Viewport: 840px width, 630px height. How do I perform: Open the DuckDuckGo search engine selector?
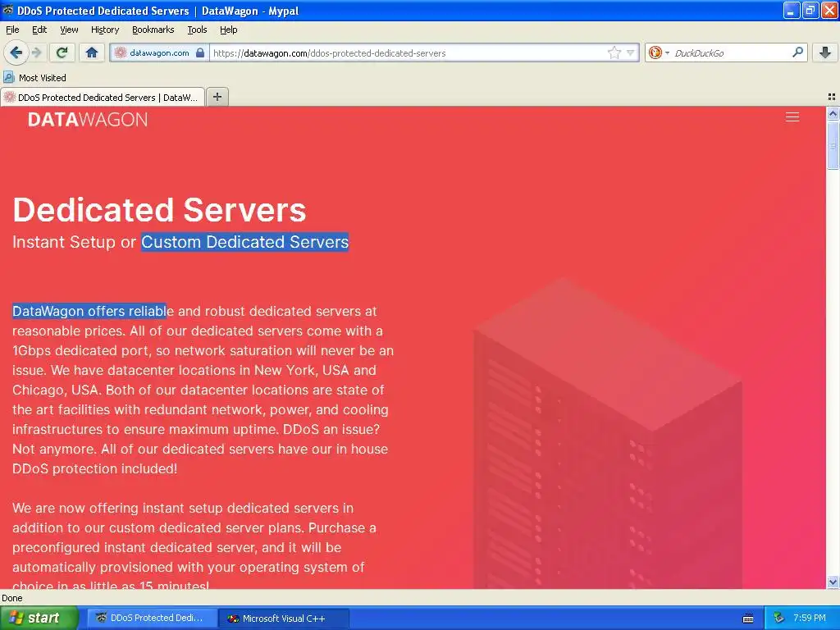pos(659,52)
